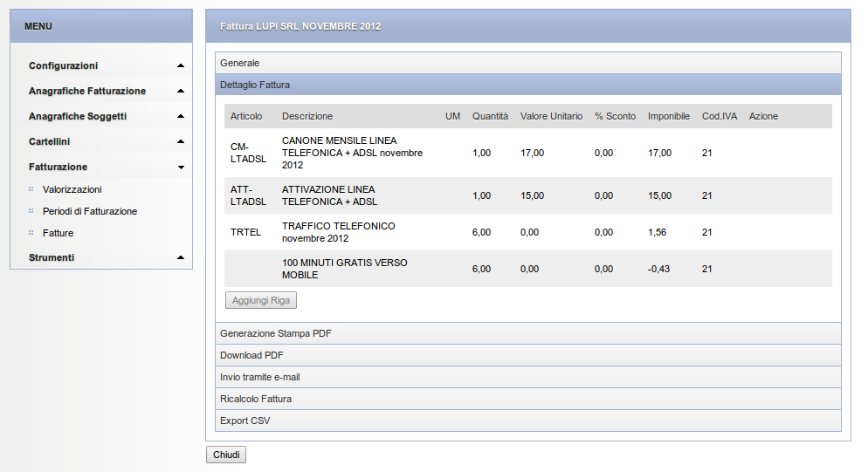Click bullet icon beside Fatture
Screen dimensions: 868x472
tap(31, 233)
